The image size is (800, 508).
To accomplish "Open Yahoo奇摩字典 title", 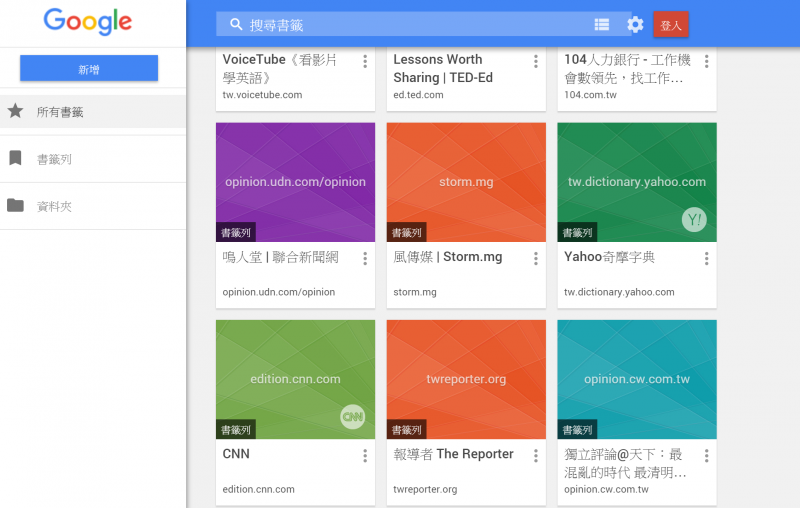I will coord(609,257).
